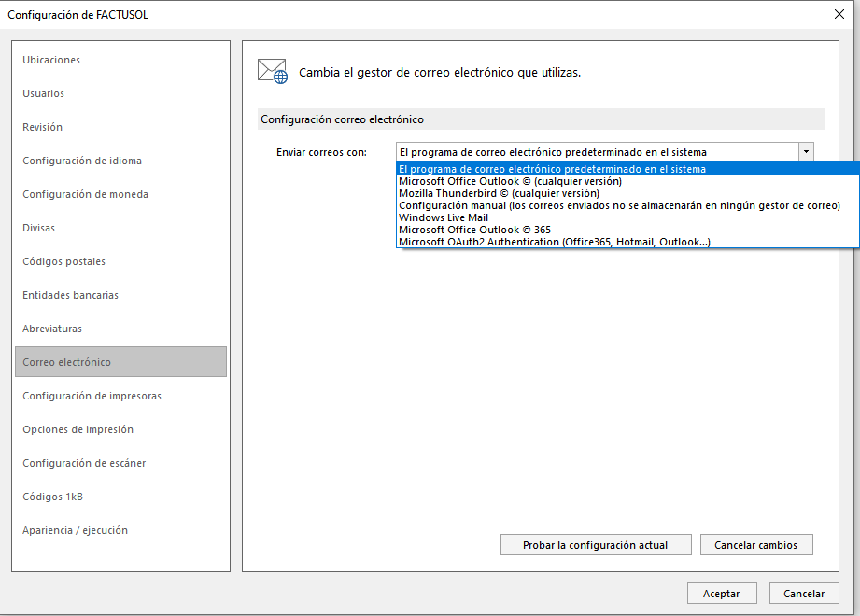Close the Configuración de FACTUSOL window
The image size is (860, 616).
[x=839, y=14]
